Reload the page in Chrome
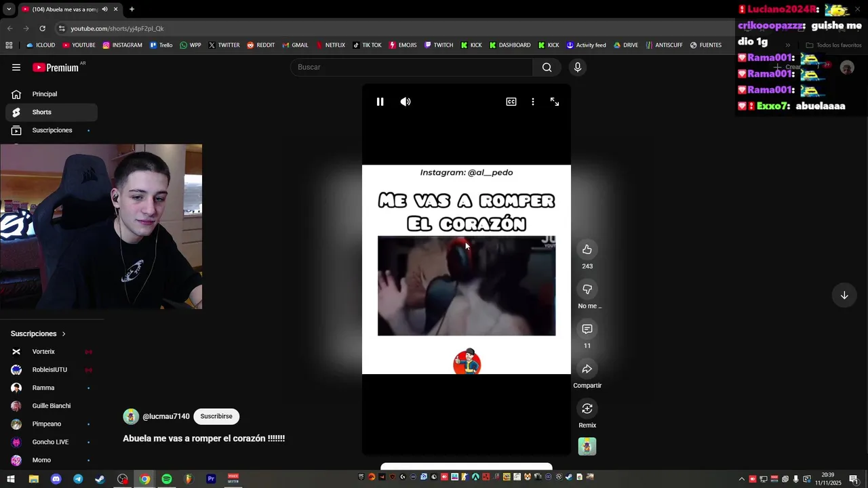This screenshot has height=488, width=868. 42,28
